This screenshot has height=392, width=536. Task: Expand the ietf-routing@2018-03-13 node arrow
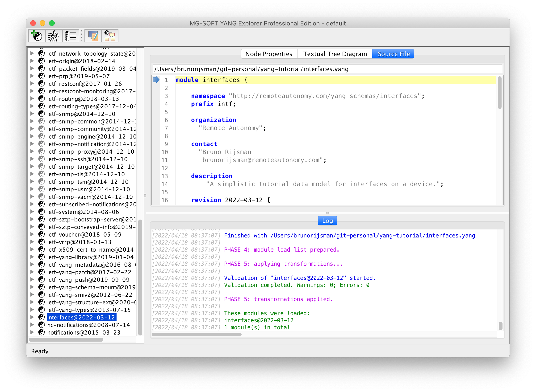coord(32,99)
